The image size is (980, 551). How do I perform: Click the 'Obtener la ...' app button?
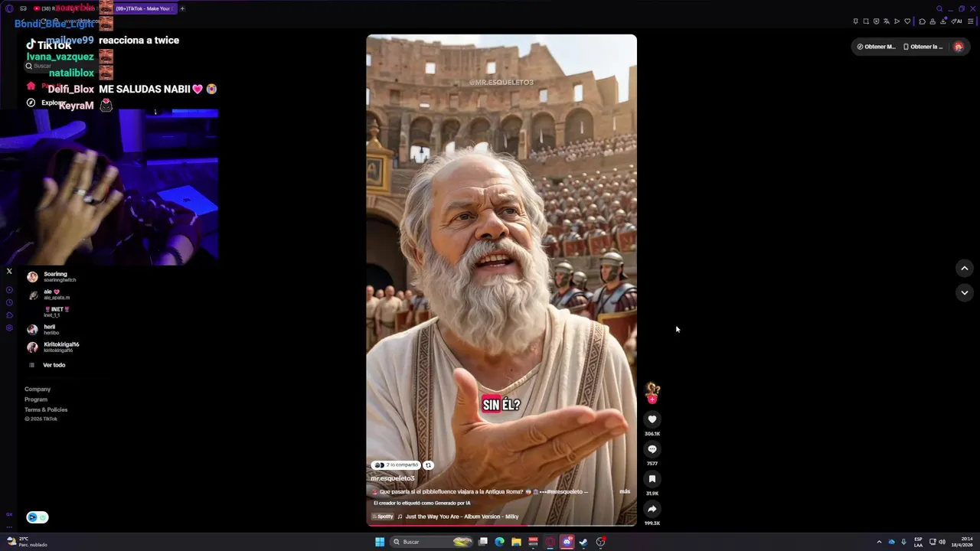[923, 47]
